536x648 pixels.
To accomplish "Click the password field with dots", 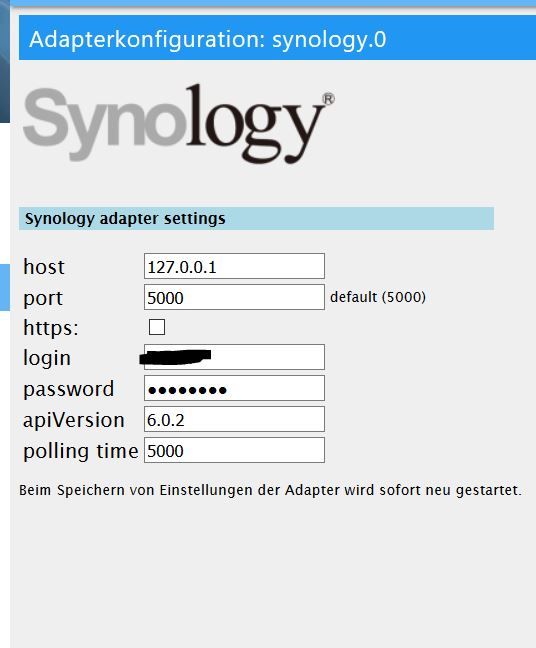I will click(x=234, y=388).
